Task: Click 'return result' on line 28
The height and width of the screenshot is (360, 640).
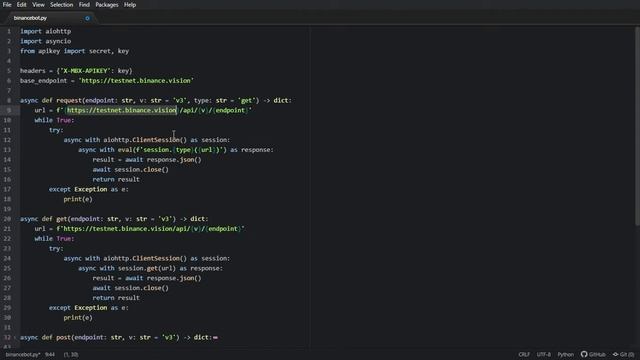Action: pyautogui.click(x=116, y=298)
